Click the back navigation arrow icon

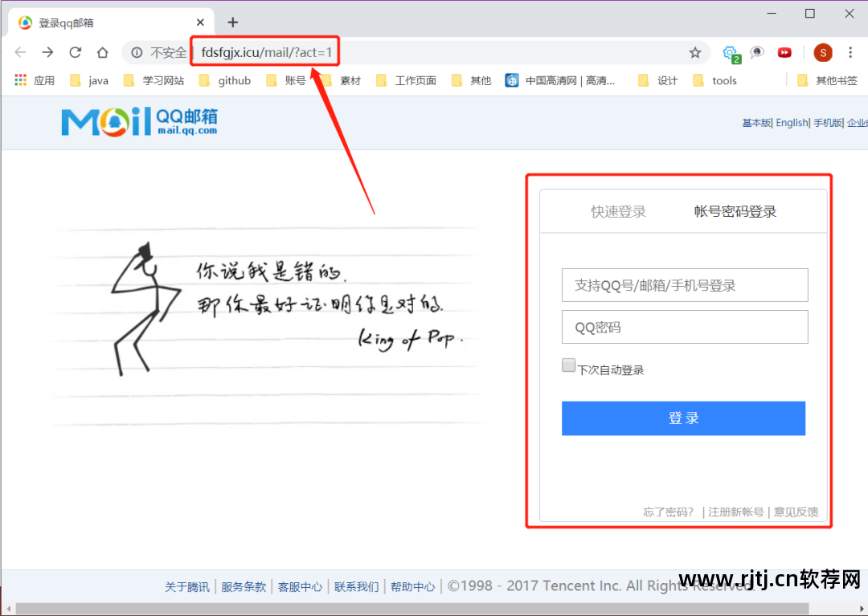(19, 51)
